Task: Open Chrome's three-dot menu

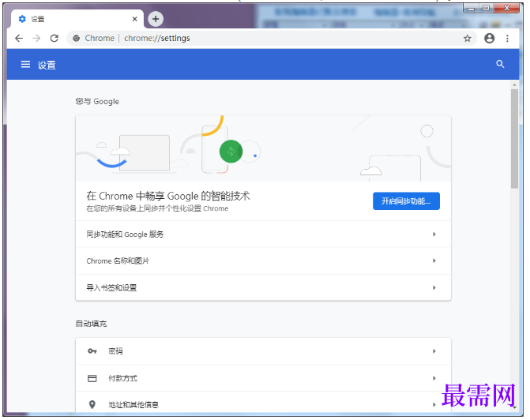Action: point(507,39)
